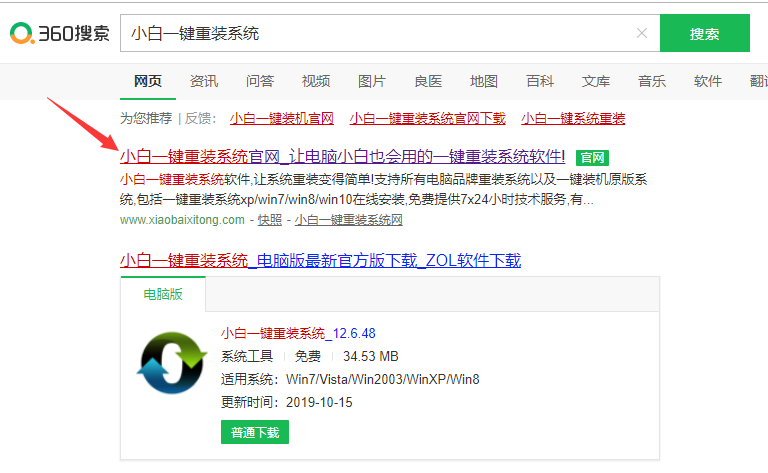The height and width of the screenshot is (473, 768).
Task: Select the 软件 tab
Action: click(x=708, y=81)
